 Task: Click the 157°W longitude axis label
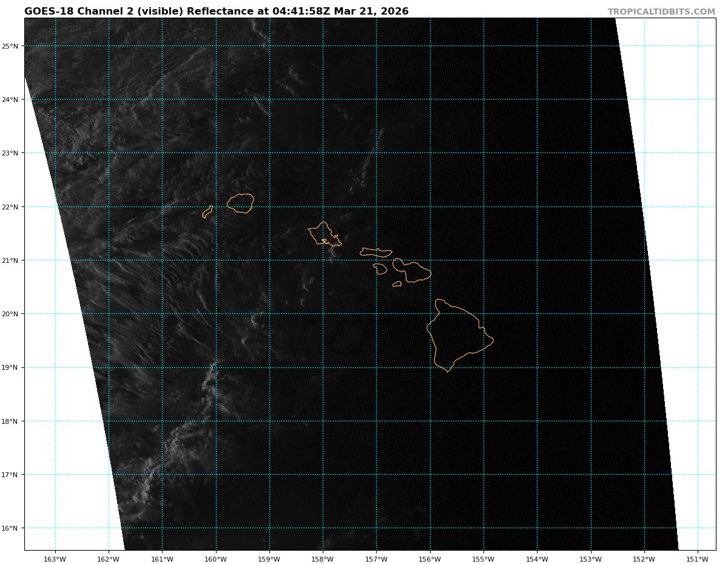376,559
